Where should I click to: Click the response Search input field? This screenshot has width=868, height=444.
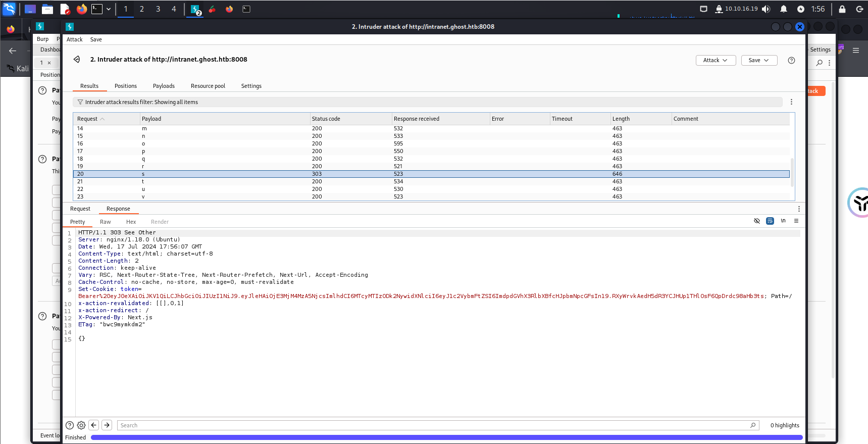[x=434, y=425]
